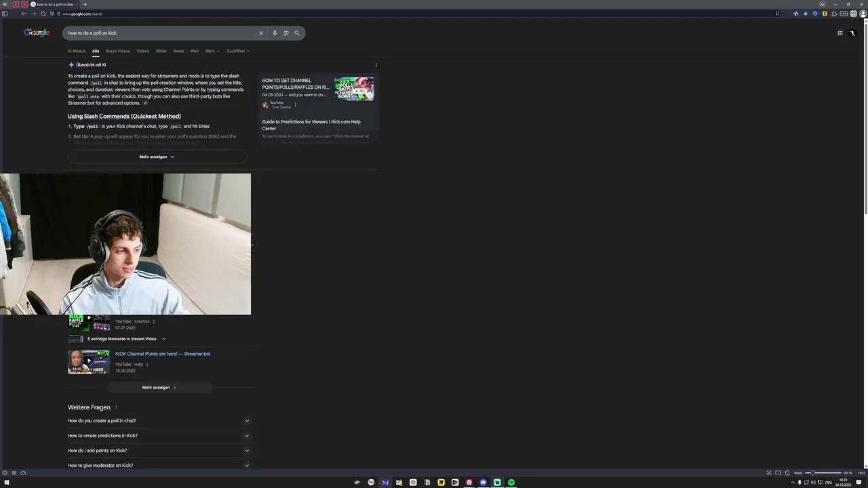Adjust the page zoom slider
The height and width of the screenshot is (488, 868).
(x=823, y=473)
